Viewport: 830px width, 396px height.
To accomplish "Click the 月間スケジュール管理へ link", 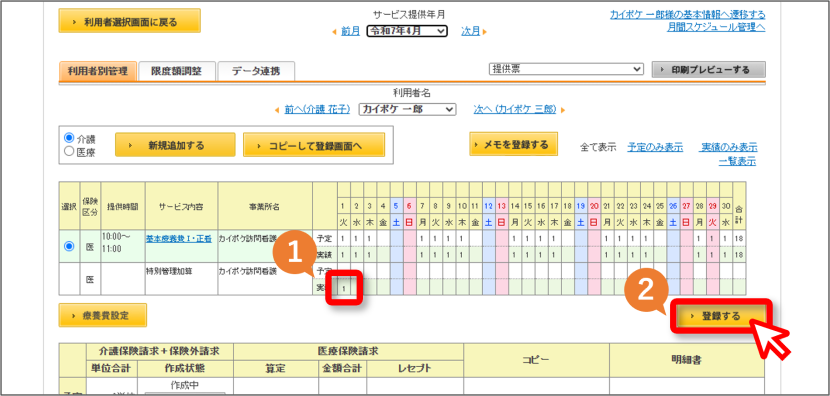I will pyautogui.click(x=716, y=27).
